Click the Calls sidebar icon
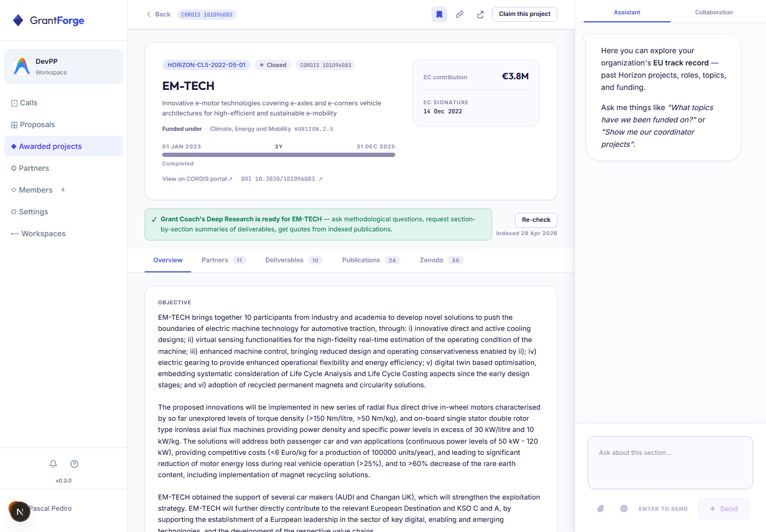The image size is (766, 532). [x=14, y=103]
